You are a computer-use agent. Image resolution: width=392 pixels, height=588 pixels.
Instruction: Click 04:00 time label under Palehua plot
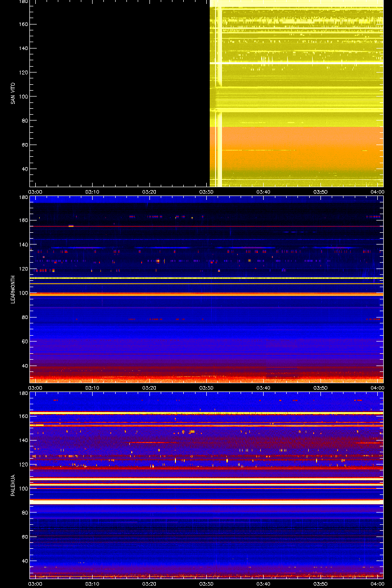[x=377, y=584]
